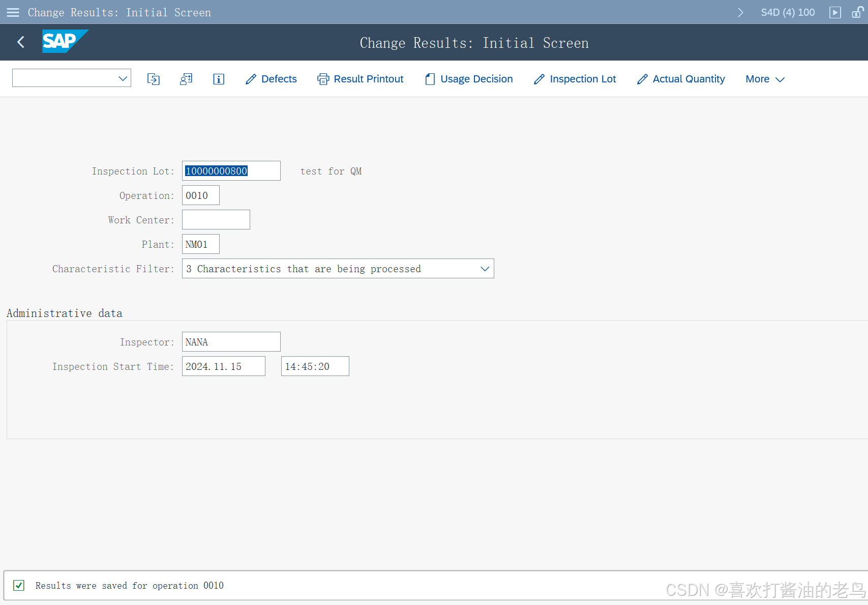The width and height of the screenshot is (868, 605).
Task: Click the Enter/continue toolbar icon
Action: tap(153, 79)
